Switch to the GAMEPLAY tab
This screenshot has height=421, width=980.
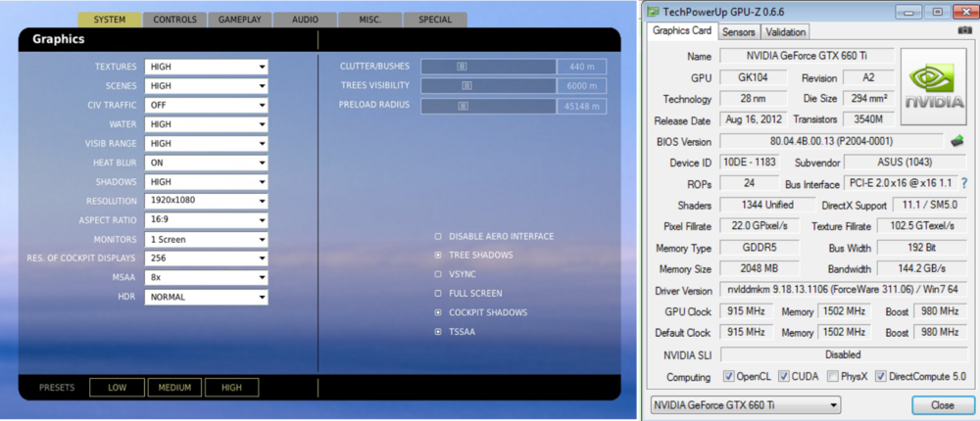240,20
